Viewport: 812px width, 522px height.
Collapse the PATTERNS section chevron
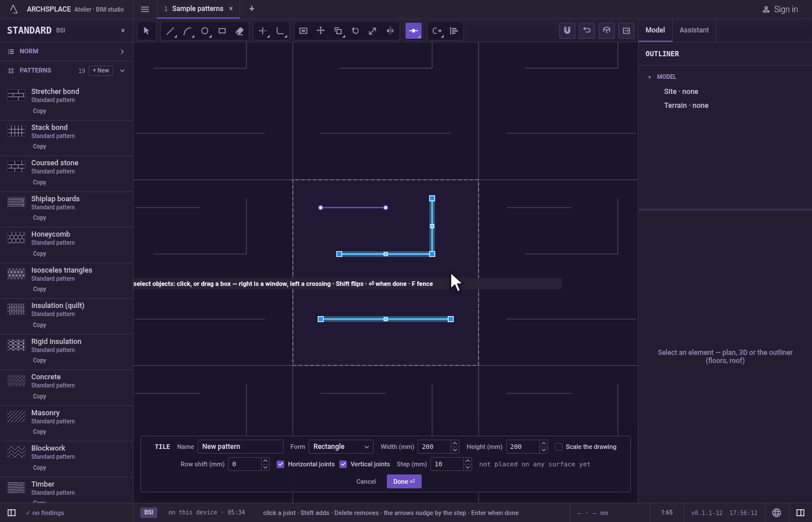(122, 71)
